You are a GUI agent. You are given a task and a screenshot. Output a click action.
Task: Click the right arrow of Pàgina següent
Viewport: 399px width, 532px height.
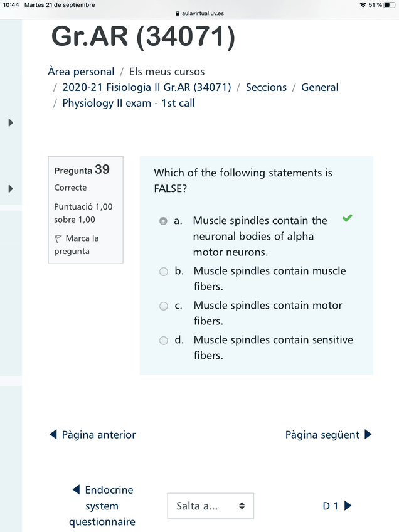pyautogui.click(x=368, y=435)
